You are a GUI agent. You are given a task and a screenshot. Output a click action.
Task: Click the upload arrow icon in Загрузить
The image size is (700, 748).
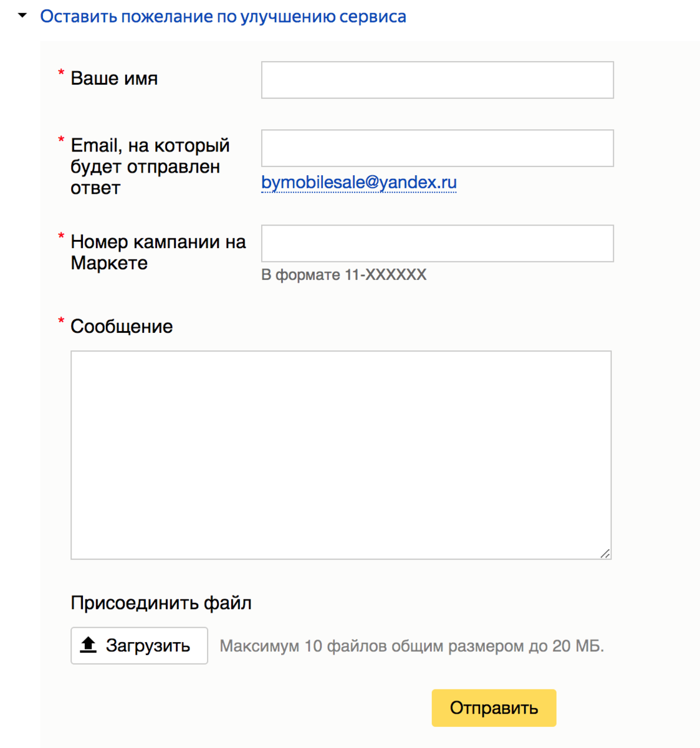89,645
